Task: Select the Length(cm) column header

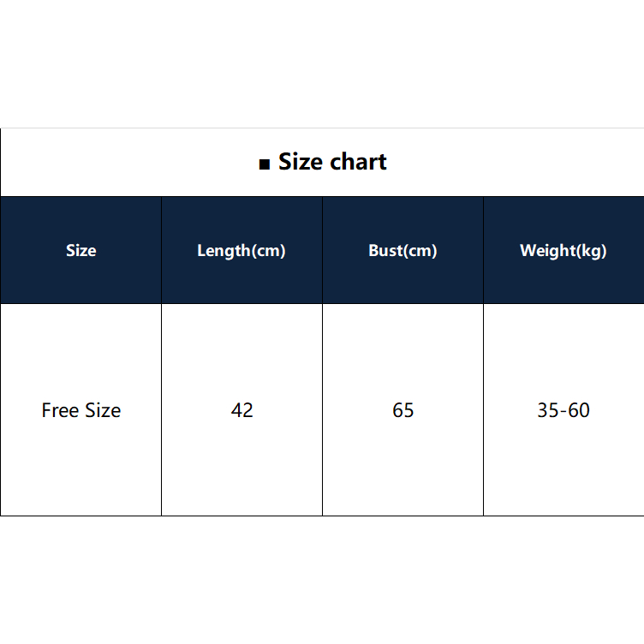Action: click(241, 251)
